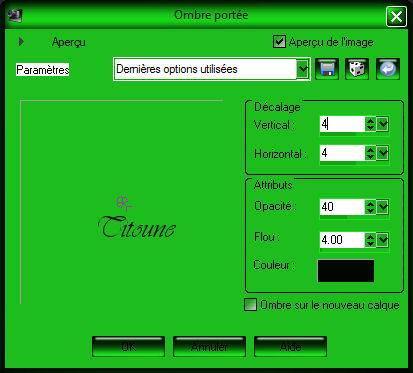
Task: Open the Vertical offset slider dropdown
Action: [x=383, y=124]
